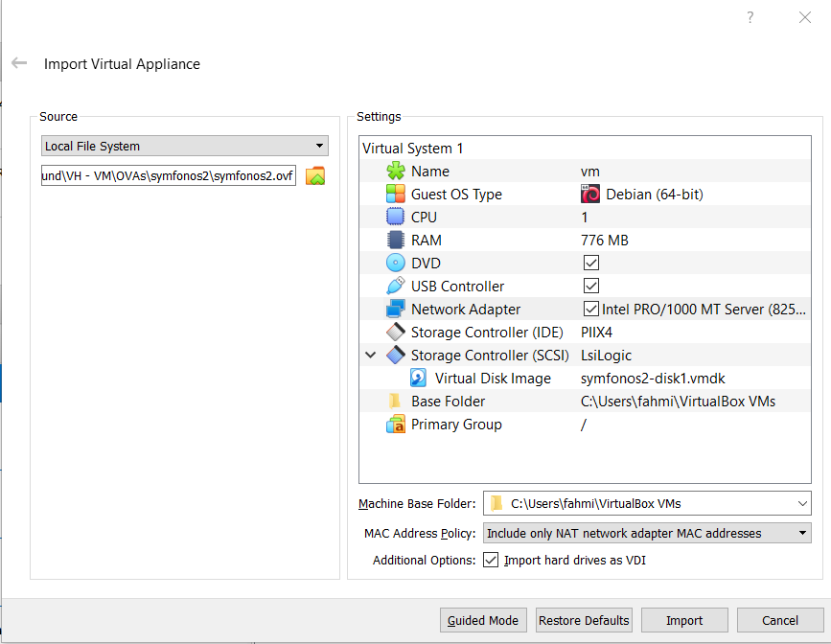Click the Debian swirl logo icon

click(590, 194)
